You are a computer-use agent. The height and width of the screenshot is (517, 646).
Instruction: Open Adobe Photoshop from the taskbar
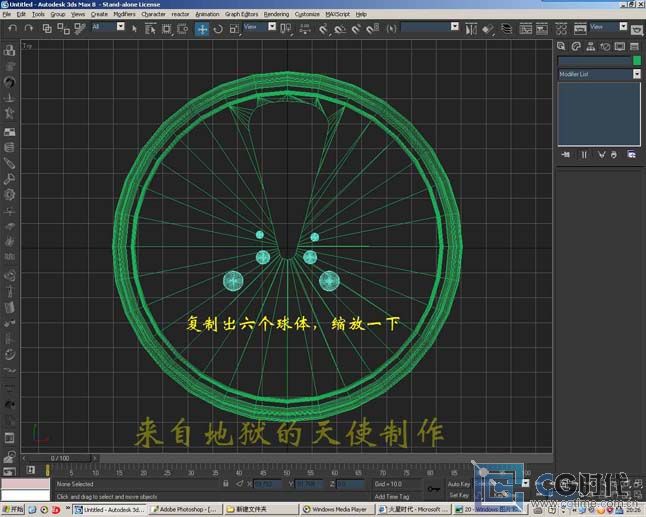(185, 510)
